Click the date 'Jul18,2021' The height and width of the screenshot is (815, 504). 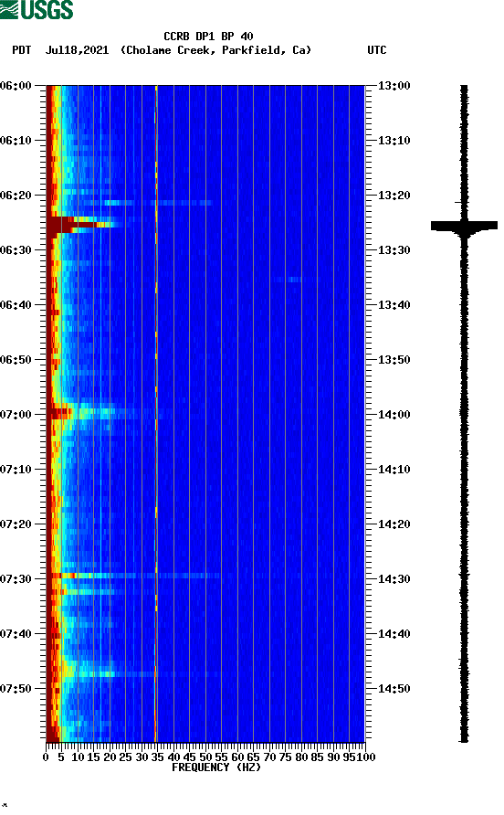coord(78,50)
